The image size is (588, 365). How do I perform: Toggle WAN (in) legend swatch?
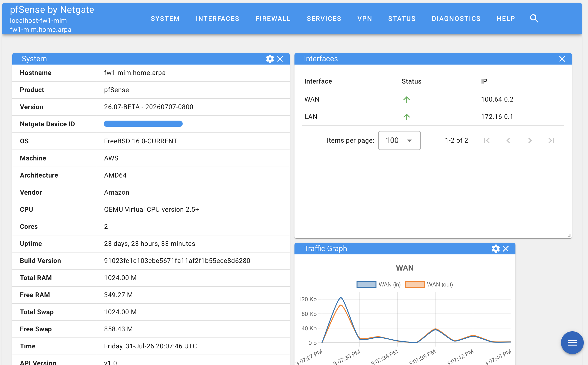click(x=366, y=284)
